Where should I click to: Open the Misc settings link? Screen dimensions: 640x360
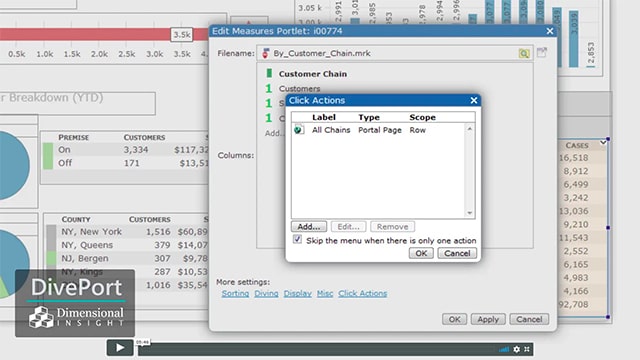(325, 293)
